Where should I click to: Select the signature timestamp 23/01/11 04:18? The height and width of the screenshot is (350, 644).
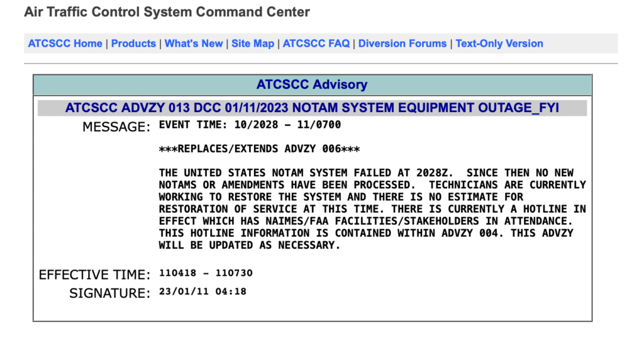click(203, 291)
